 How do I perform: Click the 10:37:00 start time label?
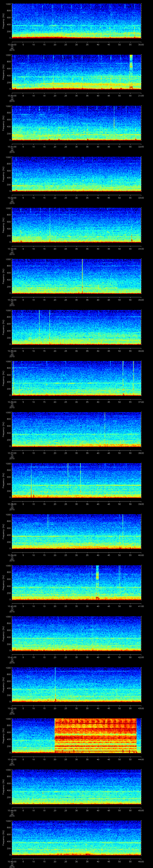12,453
